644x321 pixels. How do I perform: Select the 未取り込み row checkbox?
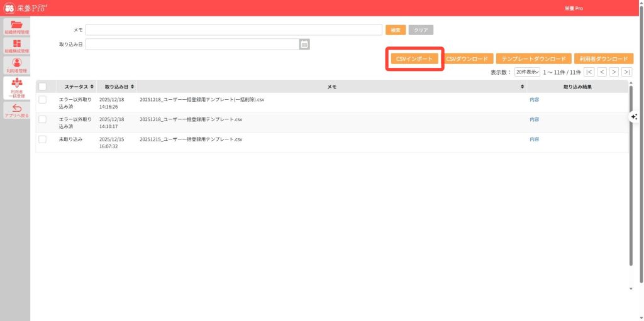pyautogui.click(x=43, y=139)
